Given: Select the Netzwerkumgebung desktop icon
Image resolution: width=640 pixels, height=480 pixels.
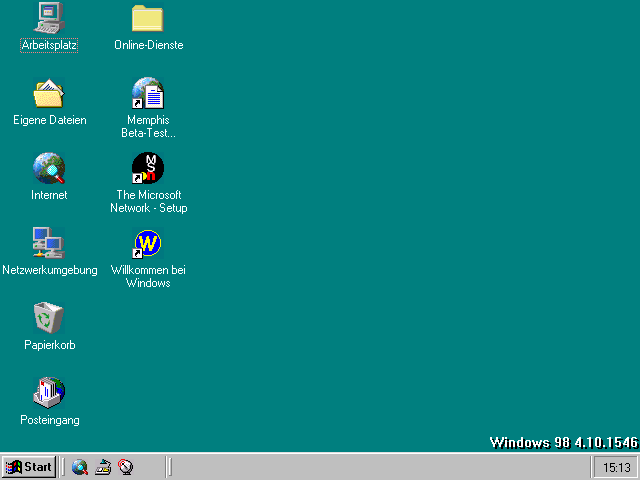Looking at the screenshot, I should click(49, 243).
